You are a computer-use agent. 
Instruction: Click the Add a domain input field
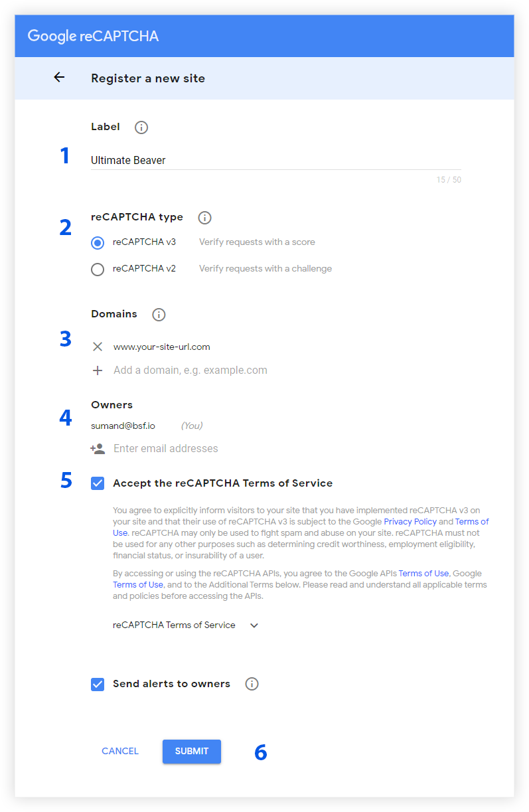pyautogui.click(x=287, y=370)
